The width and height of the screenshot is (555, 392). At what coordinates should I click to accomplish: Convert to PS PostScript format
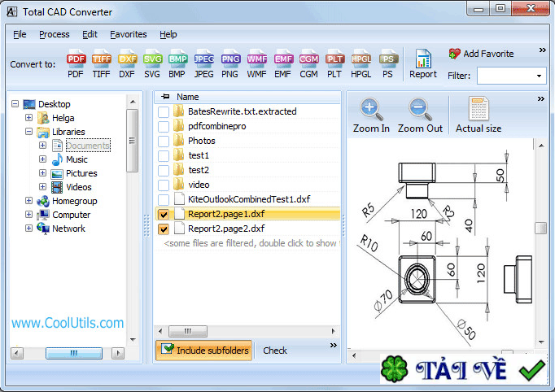pos(388,63)
